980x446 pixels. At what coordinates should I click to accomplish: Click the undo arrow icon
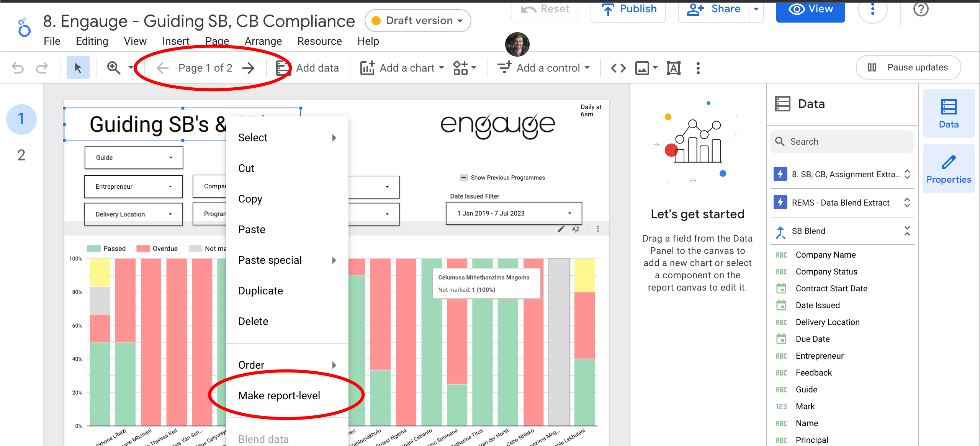(x=18, y=68)
